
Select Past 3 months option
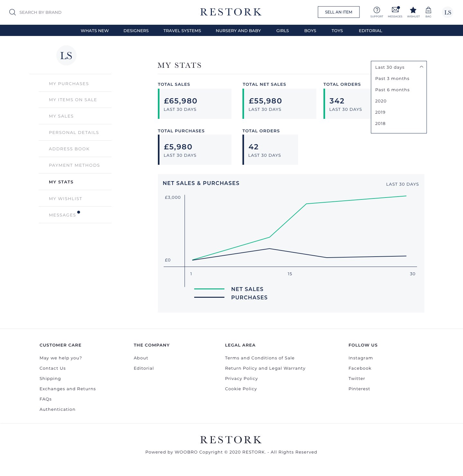[x=392, y=78]
